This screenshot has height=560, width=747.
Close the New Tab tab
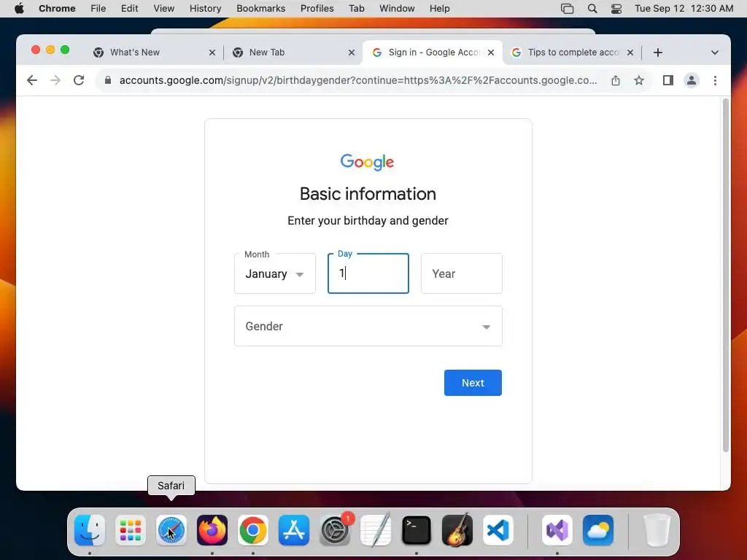coord(352,52)
